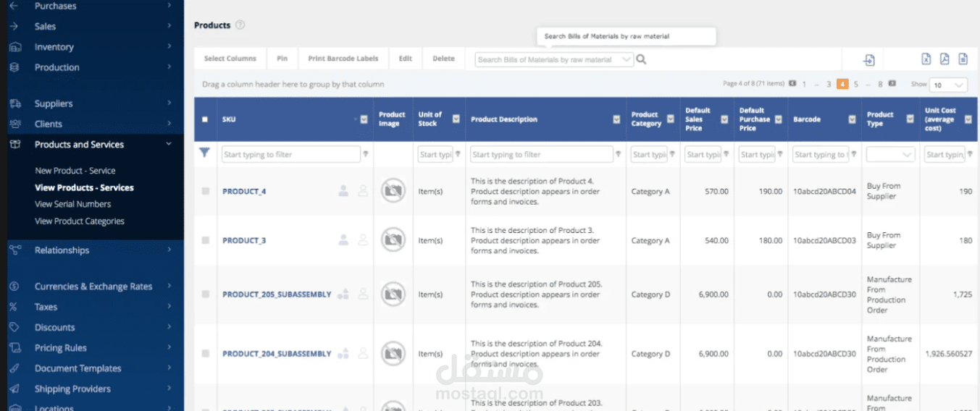Open the PRODUCT_4 SKU link
This screenshot has height=411, width=980.
[x=244, y=192]
